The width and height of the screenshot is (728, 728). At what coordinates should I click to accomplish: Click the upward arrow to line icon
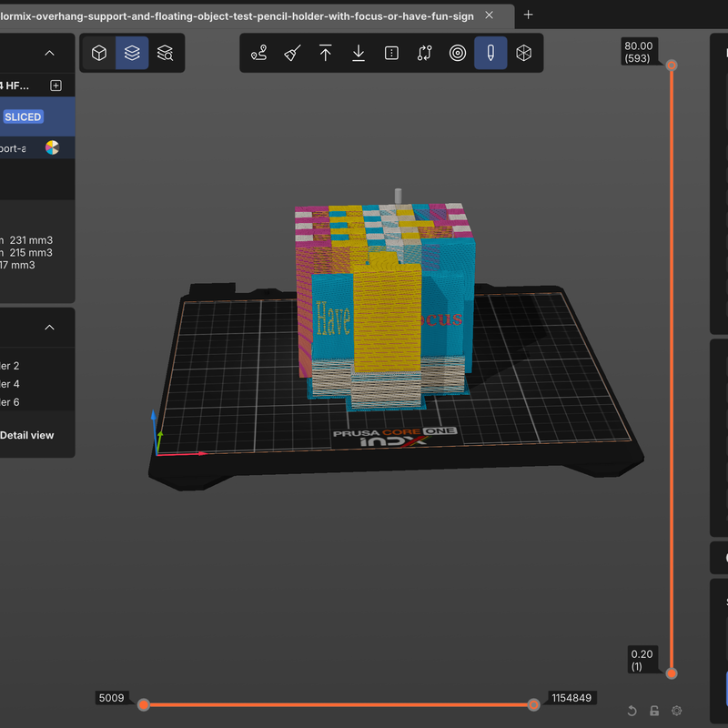pyautogui.click(x=326, y=53)
